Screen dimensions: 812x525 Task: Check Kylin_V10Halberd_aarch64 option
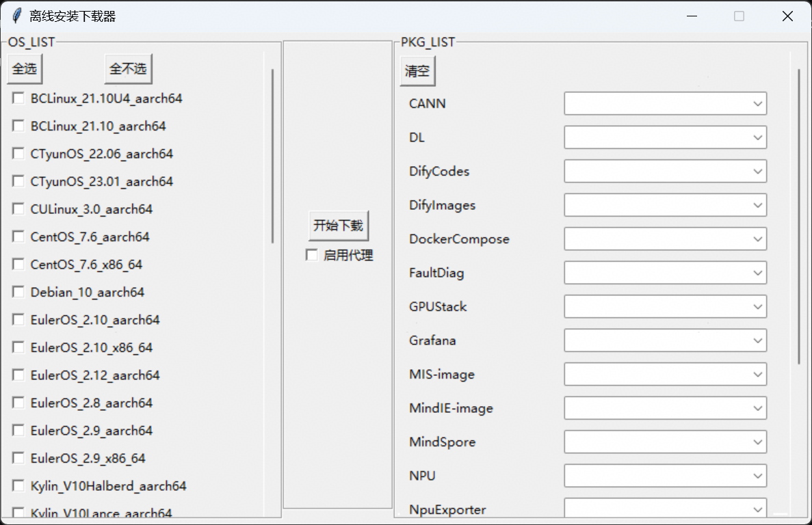[x=18, y=486]
